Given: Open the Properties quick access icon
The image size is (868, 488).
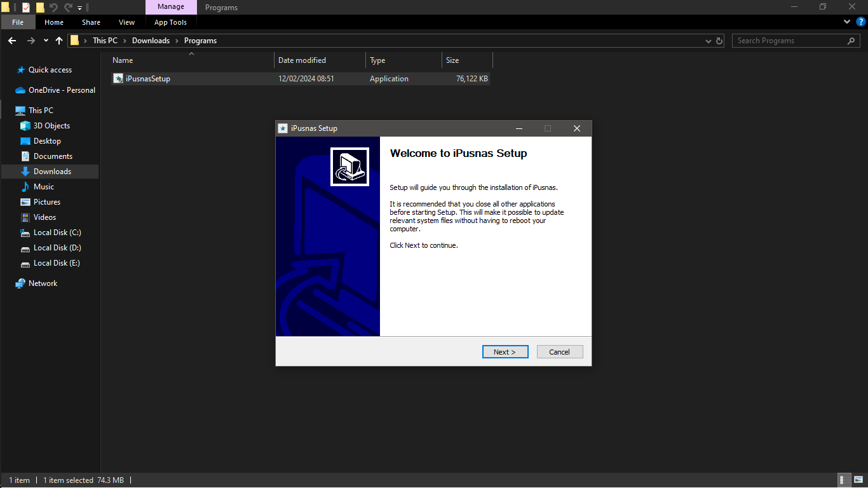Looking at the screenshot, I should [x=26, y=8].
